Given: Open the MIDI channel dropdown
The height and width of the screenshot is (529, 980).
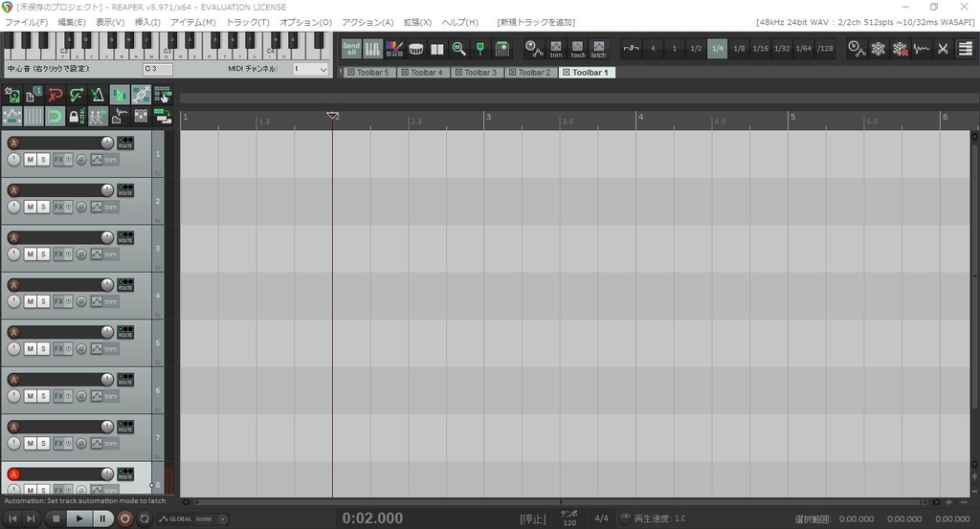Looking at the screenshot, I should tap(311, 69).
